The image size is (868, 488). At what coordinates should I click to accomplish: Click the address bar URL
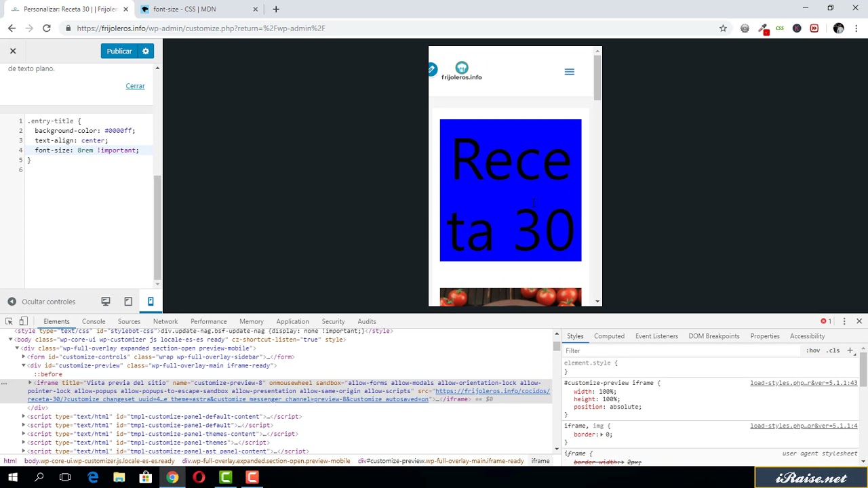(x=201, y=28)
